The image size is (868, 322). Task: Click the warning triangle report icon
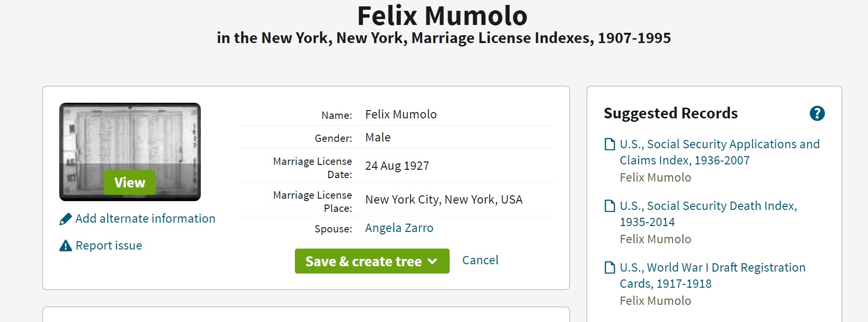65,246
